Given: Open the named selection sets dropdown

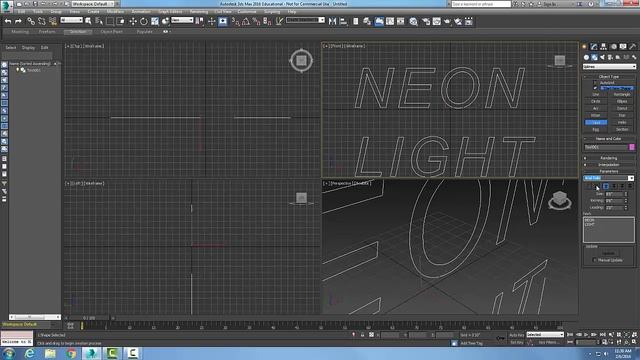Looking at the screenshot, I should (305, 20).
